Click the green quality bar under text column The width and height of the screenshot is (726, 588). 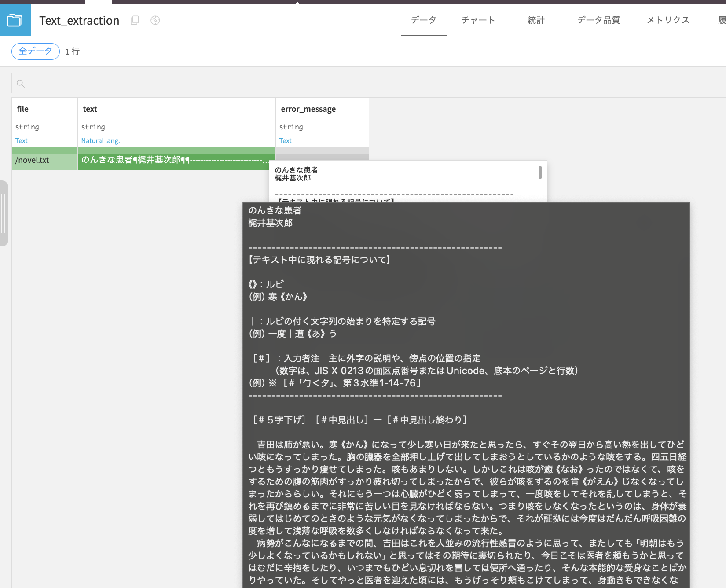click(x=176, y=151)
